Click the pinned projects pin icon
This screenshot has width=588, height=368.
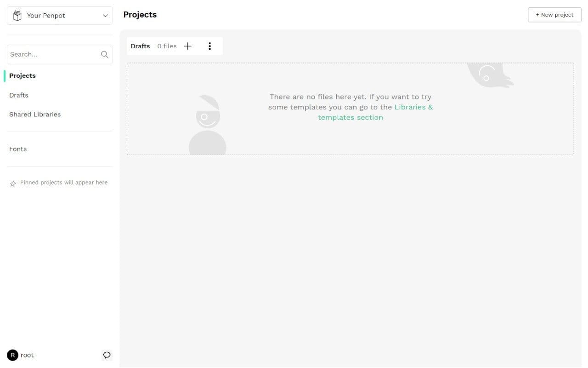click(x=13, y=183)
